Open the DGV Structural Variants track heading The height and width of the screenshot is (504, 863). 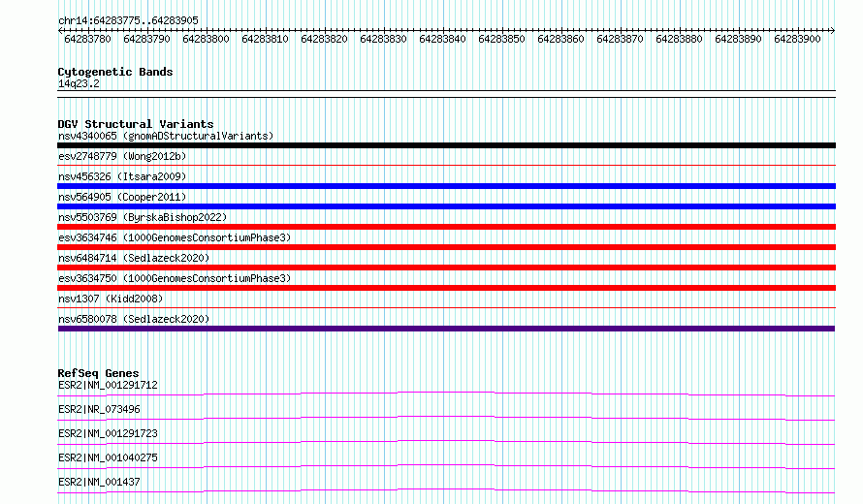[136, 124]
